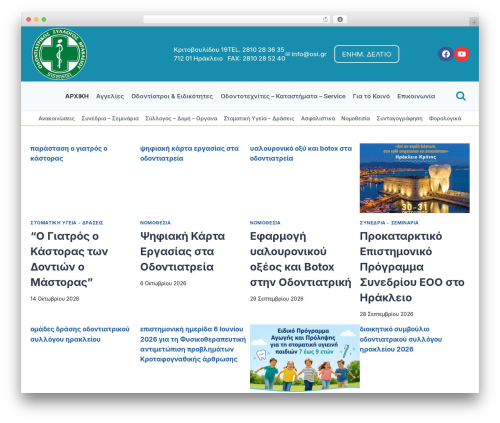Open the Heraklion conference tooth thumbnail
The image size is (500, 423).
coord(415,178)
